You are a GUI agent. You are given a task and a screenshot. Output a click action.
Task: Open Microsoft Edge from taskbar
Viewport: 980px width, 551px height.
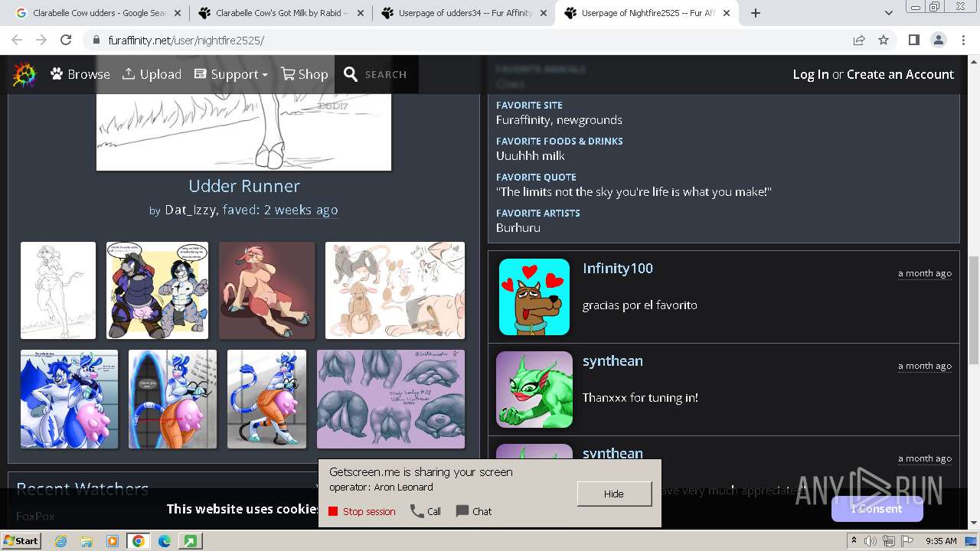tap(164, 541)
